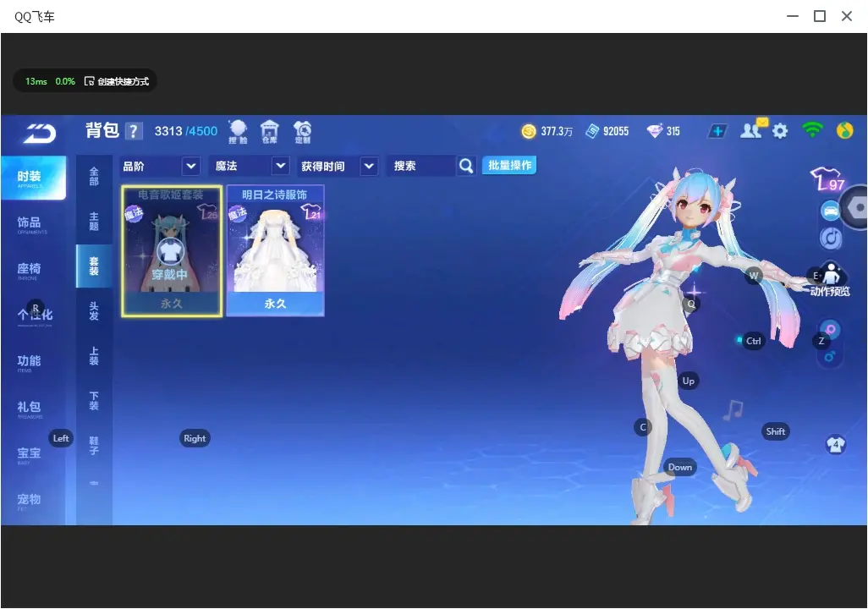Viewport: 868px width, 609px height.
Task: Select the pink female gender icon
Action: click(x=831, y=329)
